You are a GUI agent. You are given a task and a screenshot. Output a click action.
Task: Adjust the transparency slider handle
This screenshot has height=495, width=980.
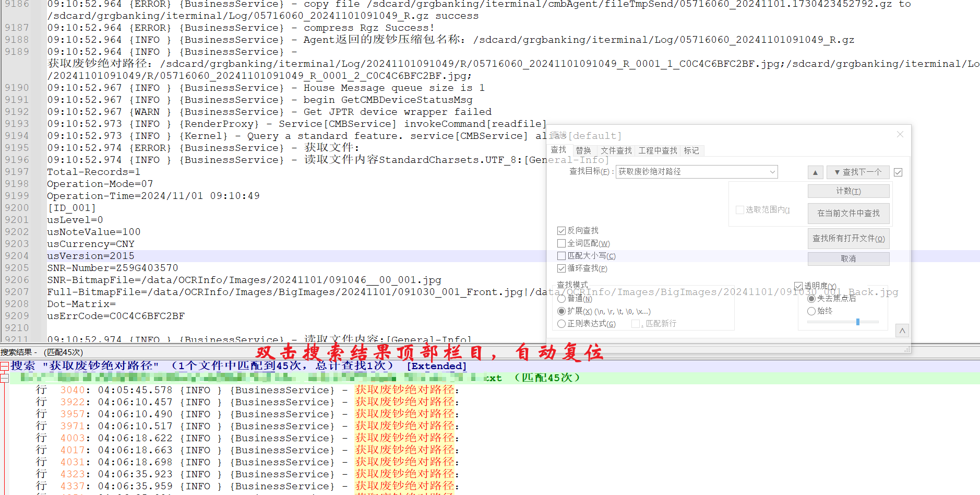coord(857,322)
